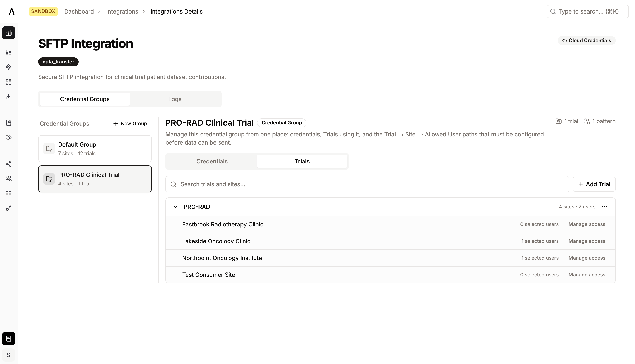Manage access for Eastbrook Radiotherapy Clinic

coord(587,224)
